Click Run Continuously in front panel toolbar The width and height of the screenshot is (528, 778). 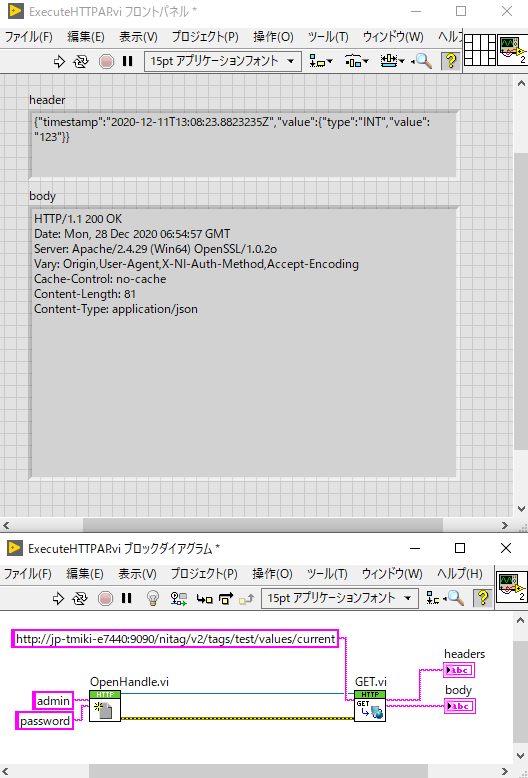(x=81, y=62)
